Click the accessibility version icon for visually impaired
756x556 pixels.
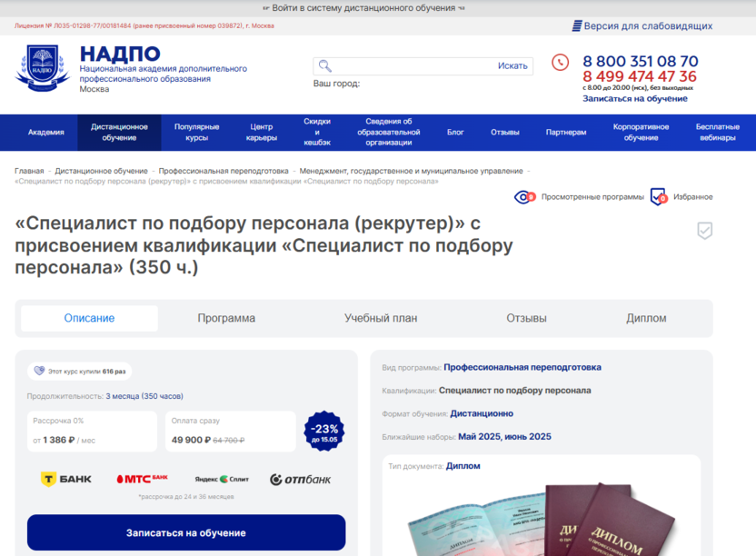577,26
